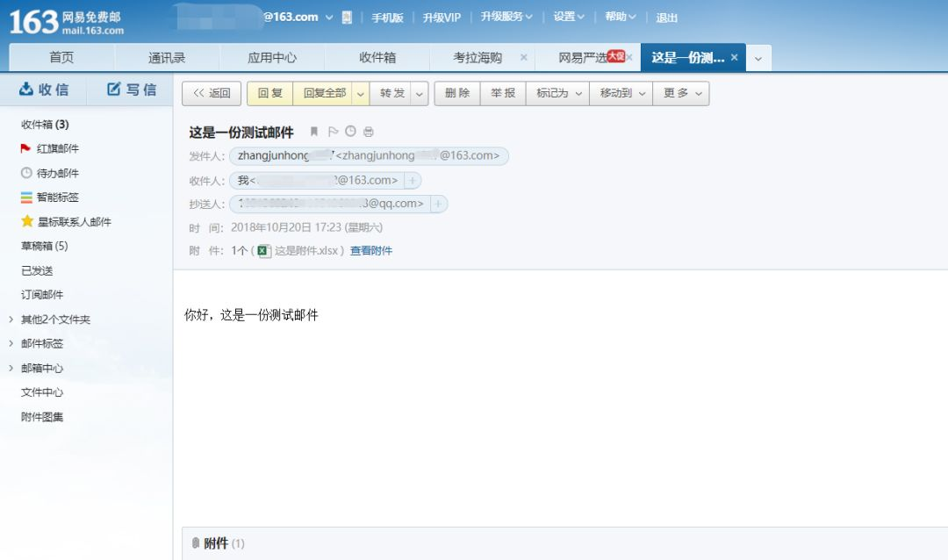The height and width of the screenshot is (560, 948).
Task: Click the 回复全部 button
Action: (x=324, y=94)
